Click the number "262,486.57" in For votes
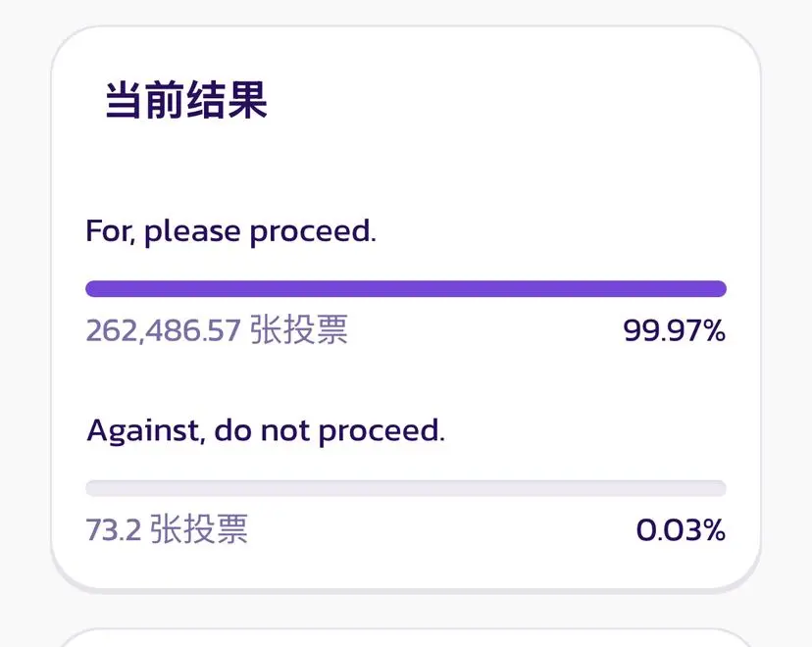Viewport: 812px width, 647px height. tap(163, 331)
